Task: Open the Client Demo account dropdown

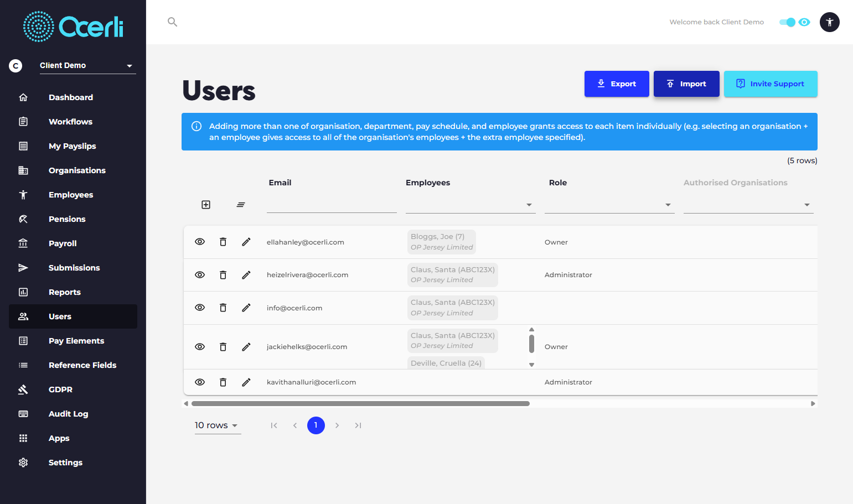Action: pos(88,65)
